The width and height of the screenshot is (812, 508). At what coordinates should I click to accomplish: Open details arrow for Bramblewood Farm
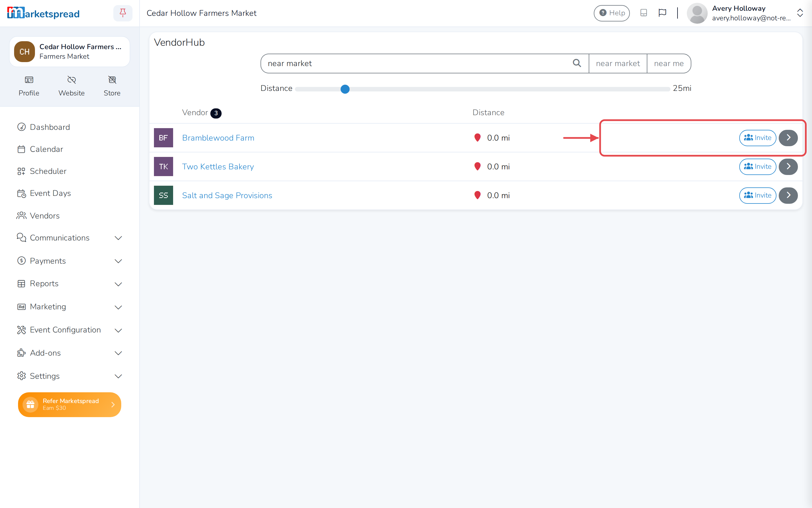788,138
